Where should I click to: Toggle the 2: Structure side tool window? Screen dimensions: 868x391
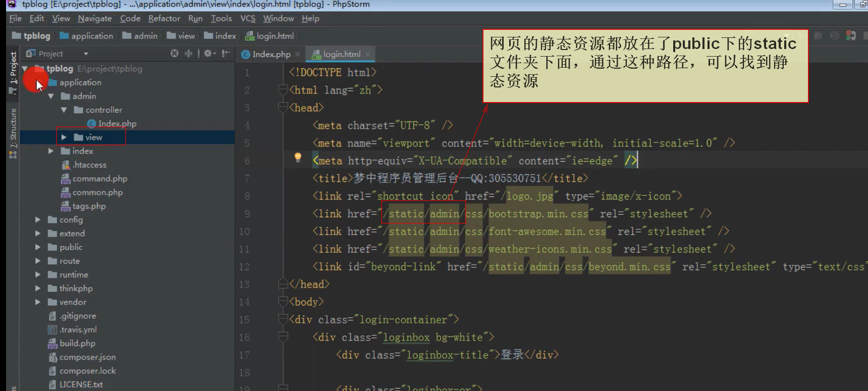pyautogui.click(x=13, y=133)
